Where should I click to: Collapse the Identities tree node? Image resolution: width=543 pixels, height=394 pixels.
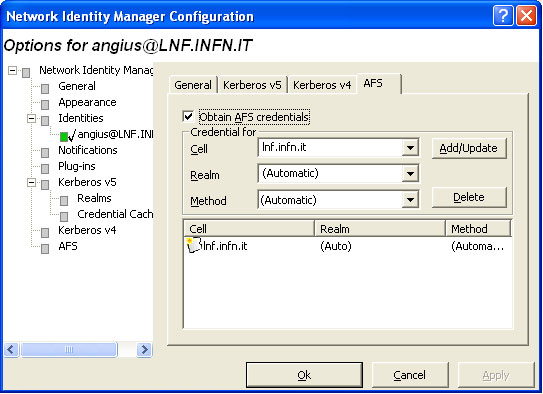31,119
